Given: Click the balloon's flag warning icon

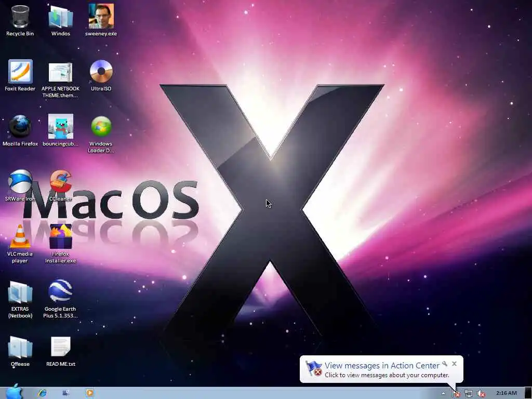Looking at the screenshot, I should (313, 368).
